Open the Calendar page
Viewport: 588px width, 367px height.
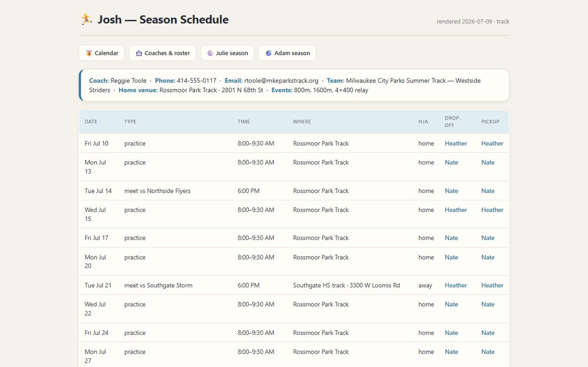pyautogui.click(x=102, y=53)
